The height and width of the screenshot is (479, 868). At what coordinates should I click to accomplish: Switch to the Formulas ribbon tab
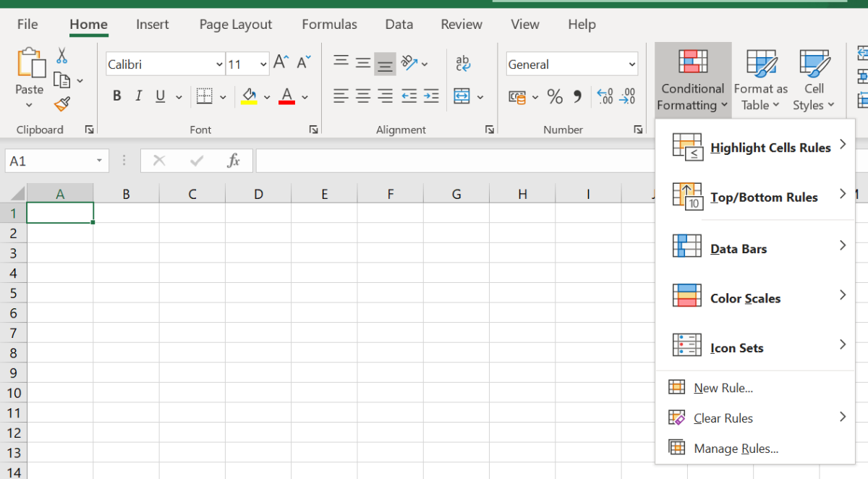click(329, 24)
